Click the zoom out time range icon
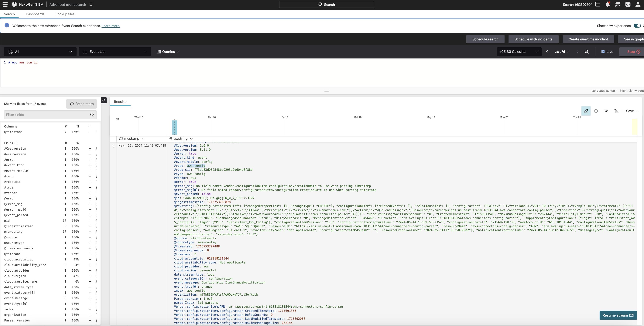This screenshot has width=644, height=326. click(587, 52)
